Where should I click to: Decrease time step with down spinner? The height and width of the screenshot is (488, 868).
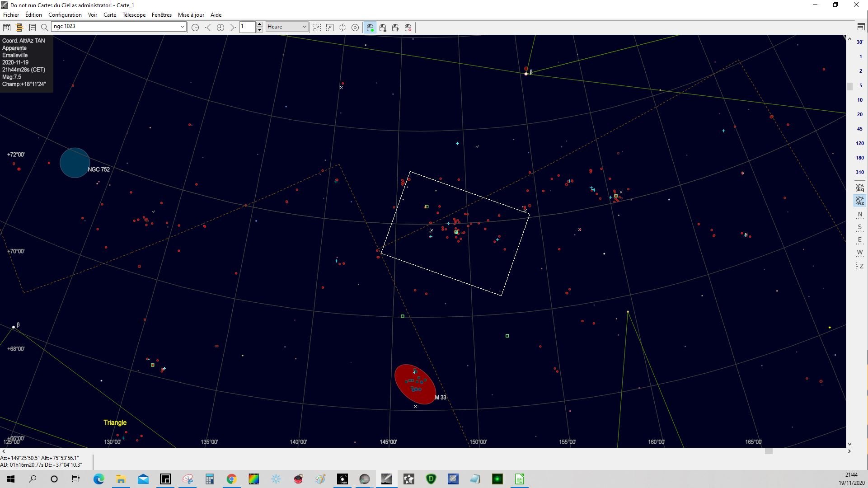(x=259, y=29)
